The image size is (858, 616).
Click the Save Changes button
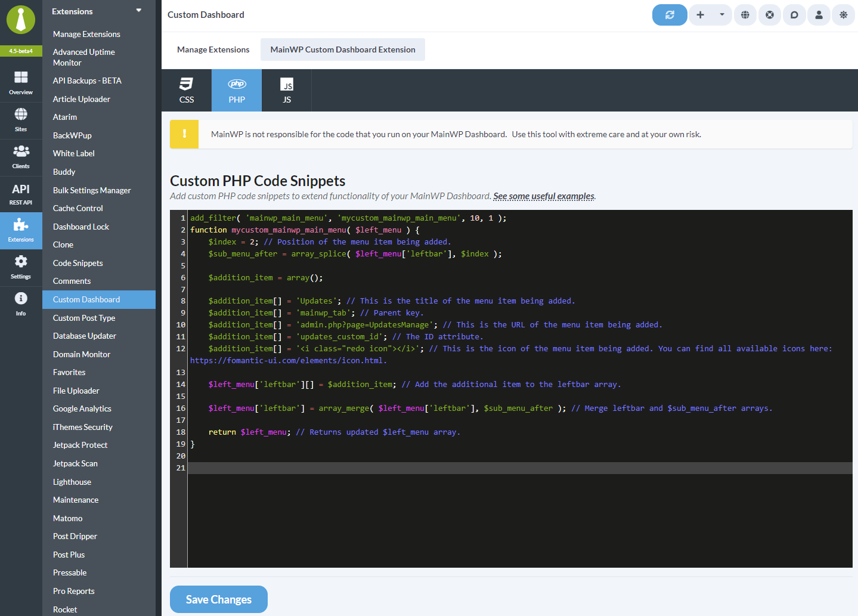click(218, 599)
